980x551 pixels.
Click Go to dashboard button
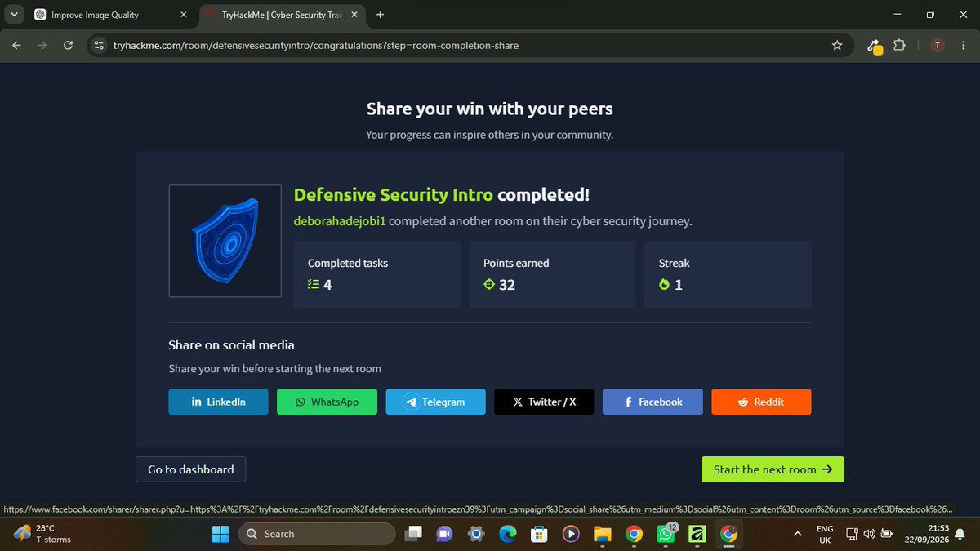[190, 469]
